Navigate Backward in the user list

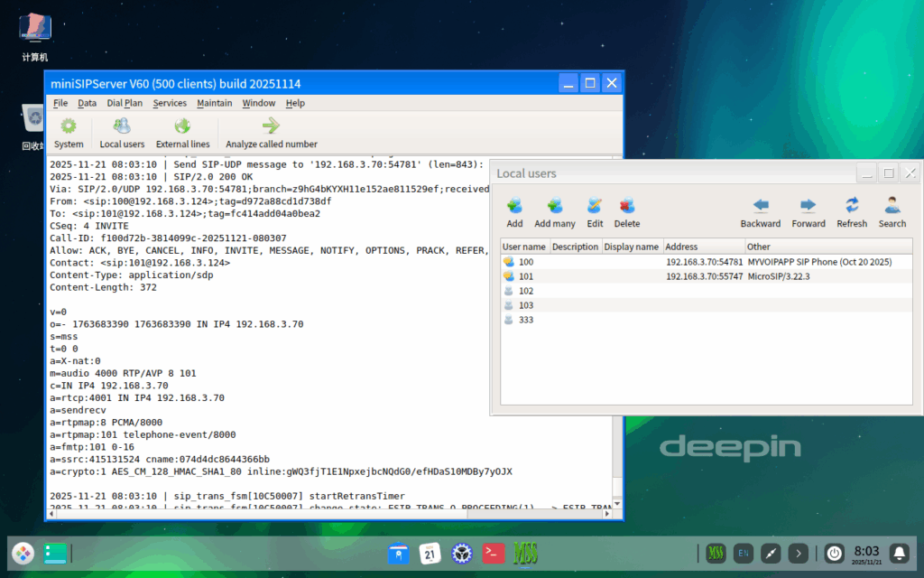click(x=760, y=210)
